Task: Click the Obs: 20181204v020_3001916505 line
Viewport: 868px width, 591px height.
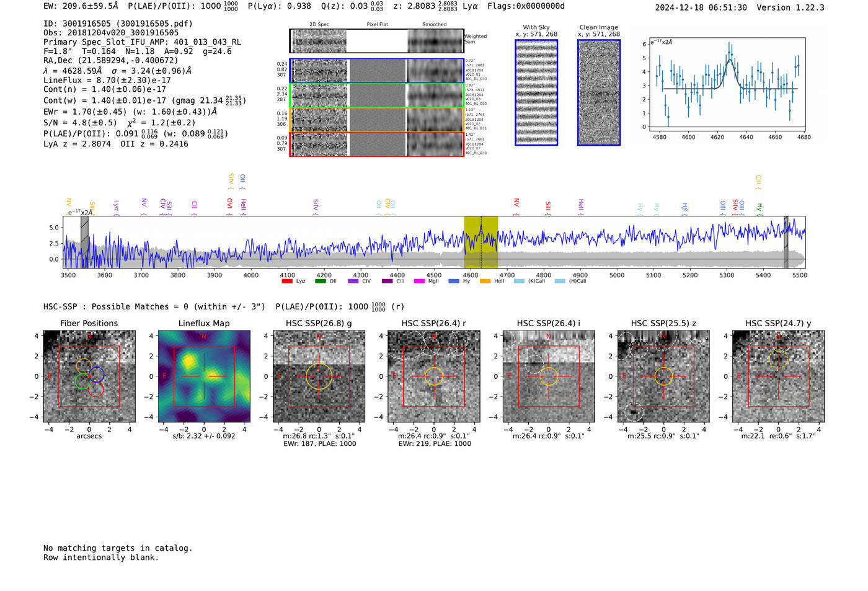Action: tap(111, 33)
